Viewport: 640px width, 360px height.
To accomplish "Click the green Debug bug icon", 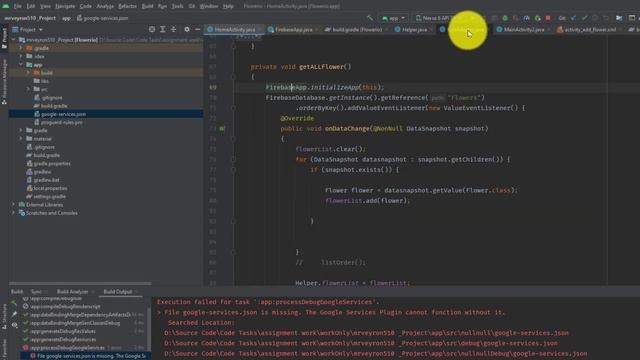I will click(x=505, y=18).
